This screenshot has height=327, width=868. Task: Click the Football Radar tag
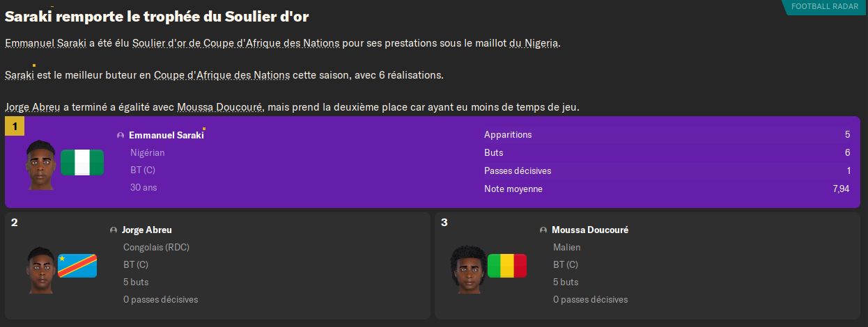click(x=824, y=6)
